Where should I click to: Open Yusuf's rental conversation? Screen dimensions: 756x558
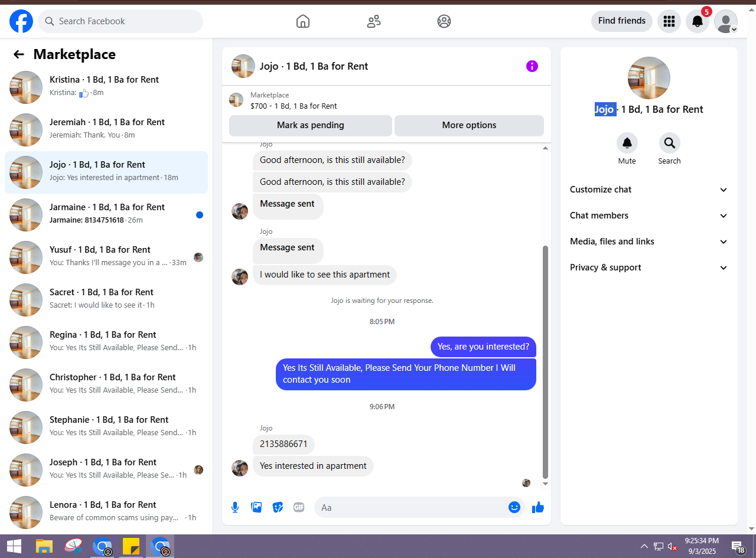point(106,257)
